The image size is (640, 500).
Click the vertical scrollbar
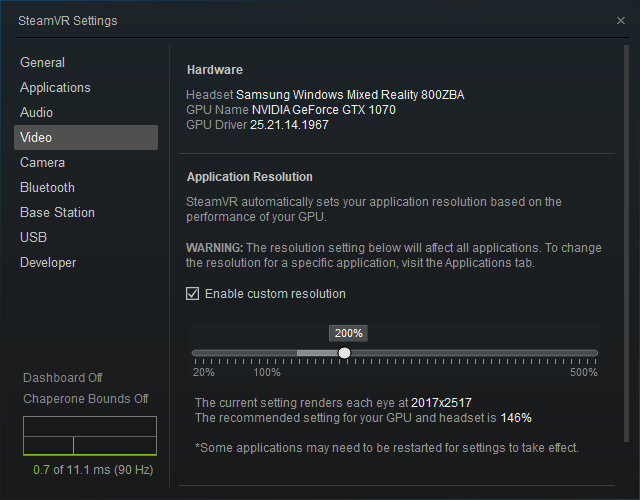click(627, 243)
